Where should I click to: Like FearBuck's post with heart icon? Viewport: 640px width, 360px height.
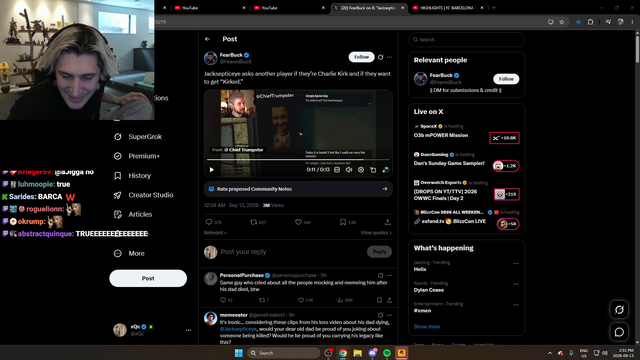298,222
